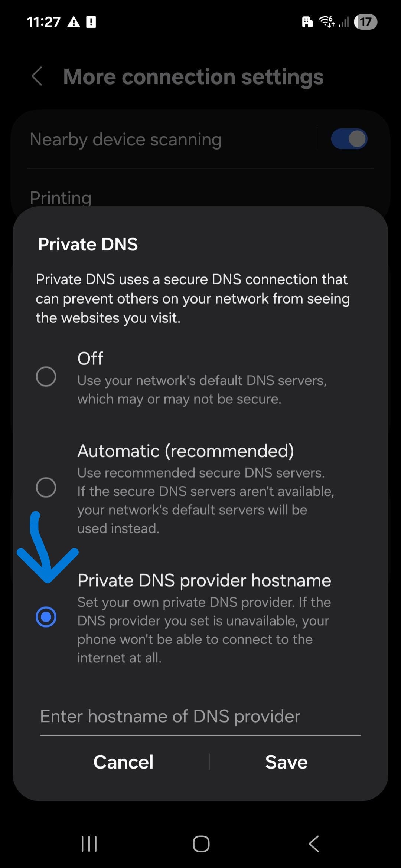Tap the Home button in navigation bar
This screenshot has height=868, width=401.
[x=201, y=844]
